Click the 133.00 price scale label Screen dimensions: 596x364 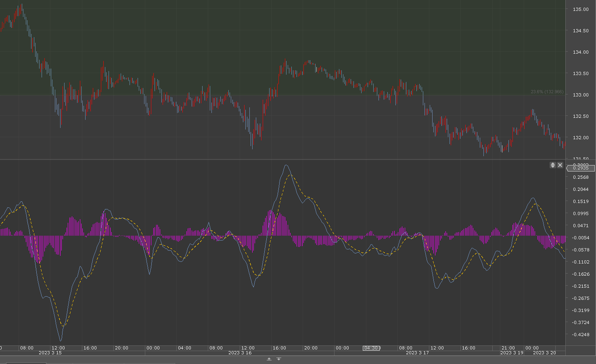pyautogui.click(x=580, y=95)
